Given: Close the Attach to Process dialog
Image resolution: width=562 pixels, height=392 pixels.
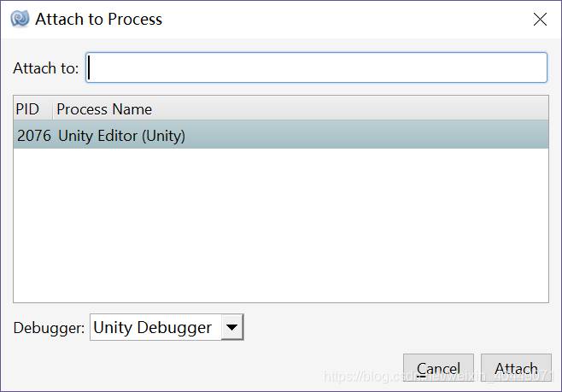Looking at the screenshot, I should pos(540,20).
